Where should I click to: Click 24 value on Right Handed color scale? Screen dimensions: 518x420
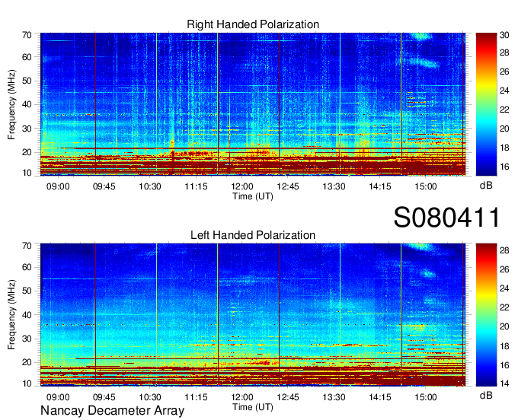(x=504, y=91)
